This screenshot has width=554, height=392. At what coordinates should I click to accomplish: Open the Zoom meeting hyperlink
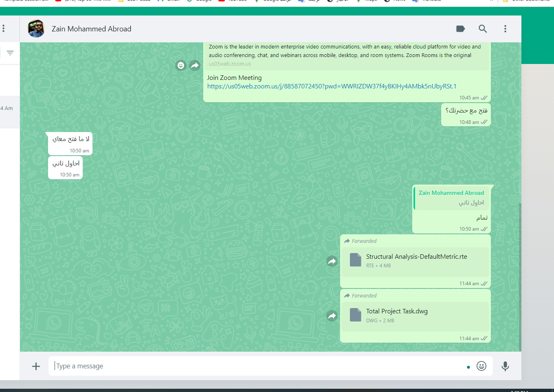(332, 86)
